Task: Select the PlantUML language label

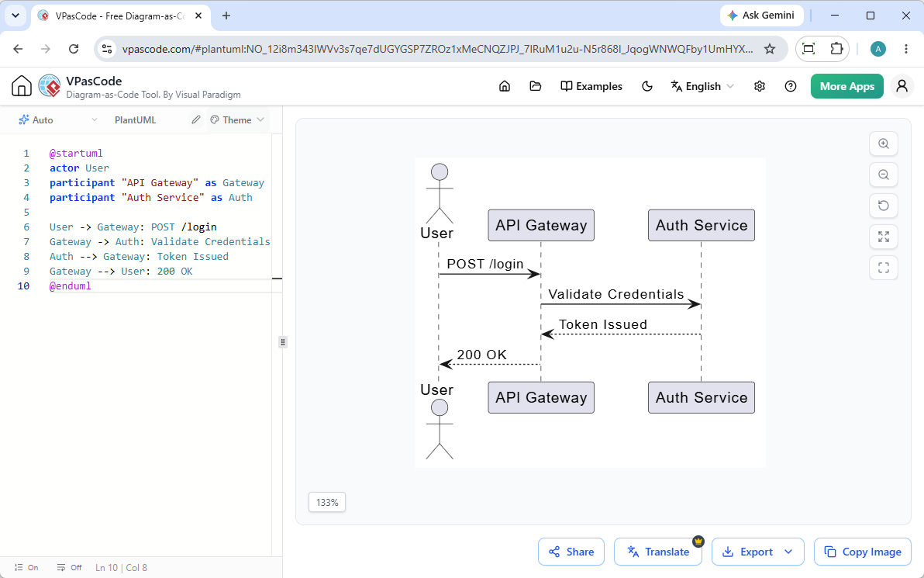Action: (135, 119)
